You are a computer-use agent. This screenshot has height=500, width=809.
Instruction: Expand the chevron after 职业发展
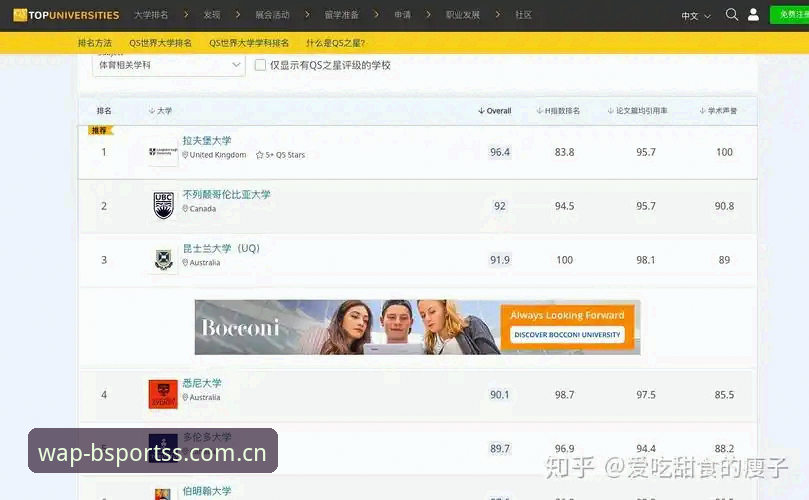pyautogui.click(x=498, y=14)
